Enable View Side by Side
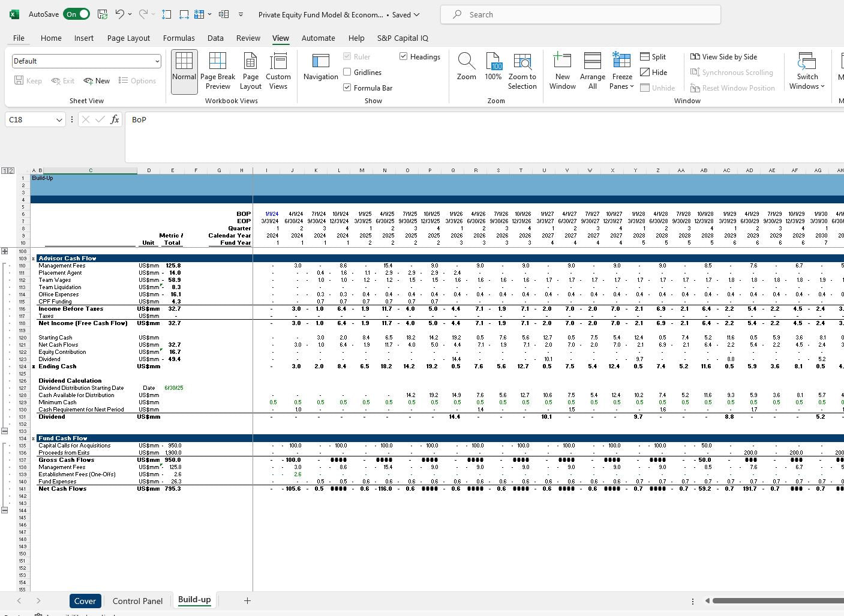 pos(723,56)
